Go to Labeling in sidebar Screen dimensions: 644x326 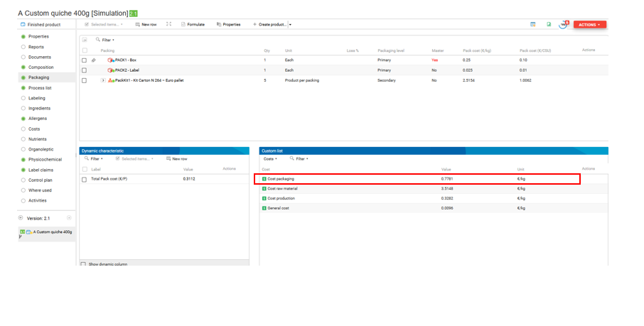click(36, 98)
